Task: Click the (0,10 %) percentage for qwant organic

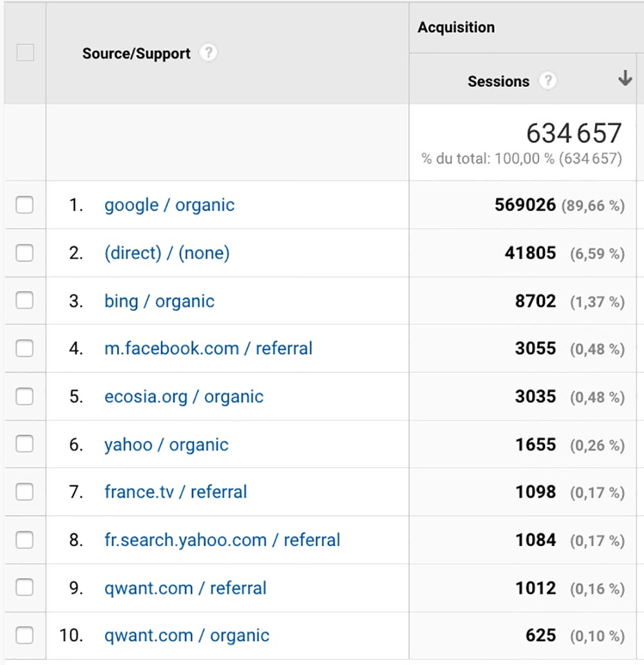Action: [598, 636]
